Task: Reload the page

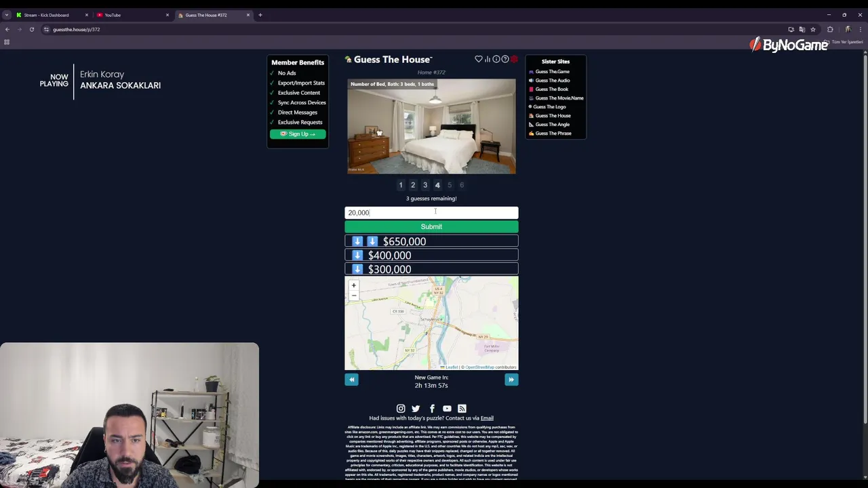Action: point(31,29)
